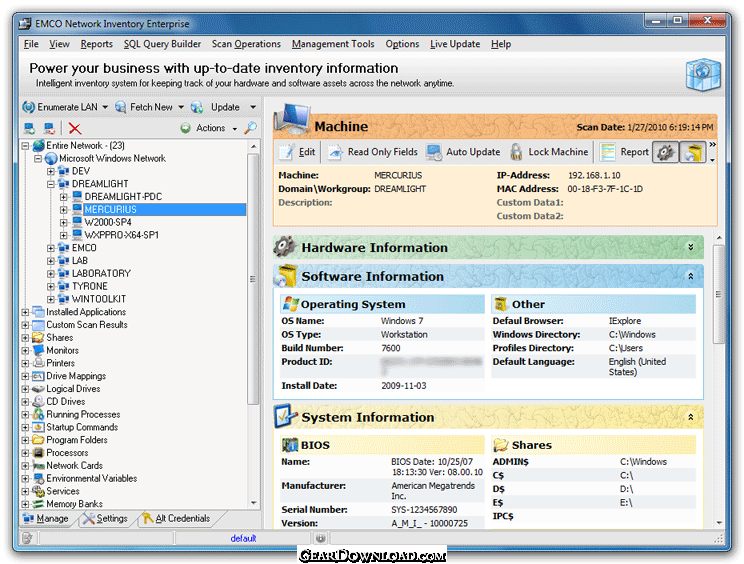Click the BIOS chip icon
The image size is (744, 564).
(x=290, y=444)
